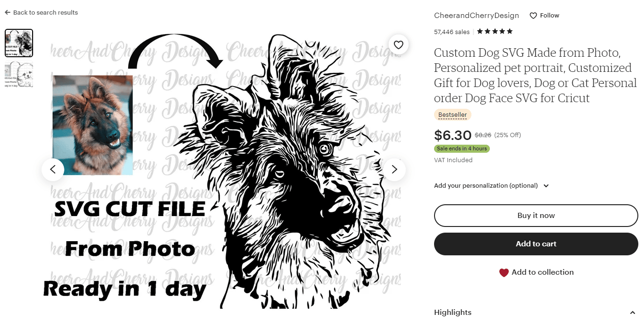Viewport: 644px width, 322px height.
Task: Open the 57,446 sales link
Action: click(452, 32)
